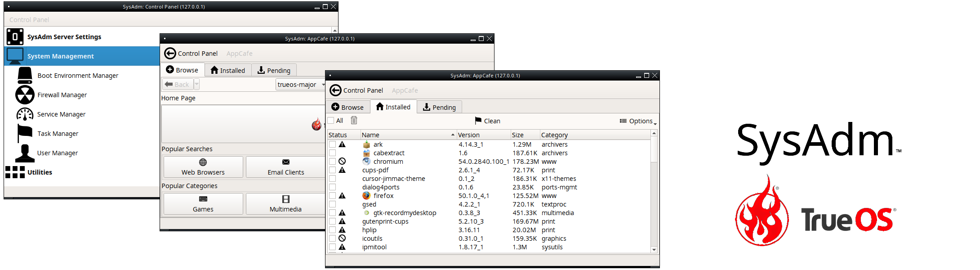Open the Email Clients search
The height and width of the screenshot is (270, 980).
tap(286, 167)
